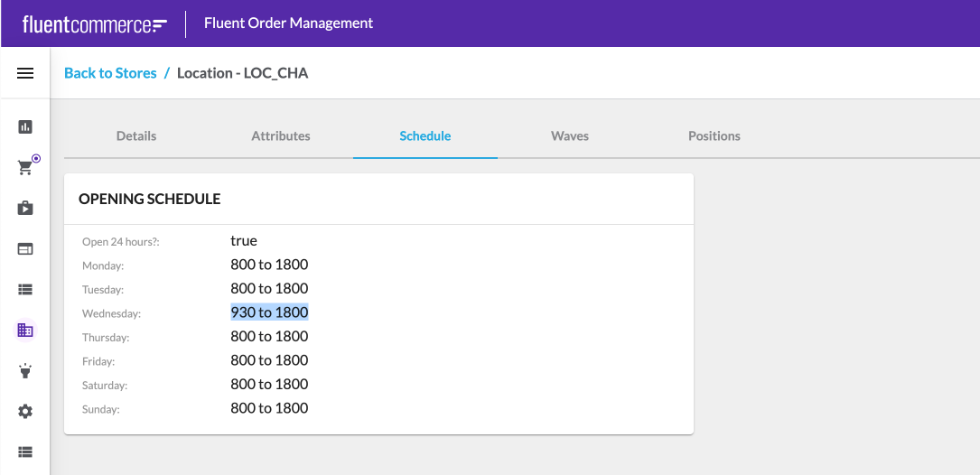This screenshot has height=475, width=980.
Task: Click the Back to Stores link
Action: coord(110,73)
